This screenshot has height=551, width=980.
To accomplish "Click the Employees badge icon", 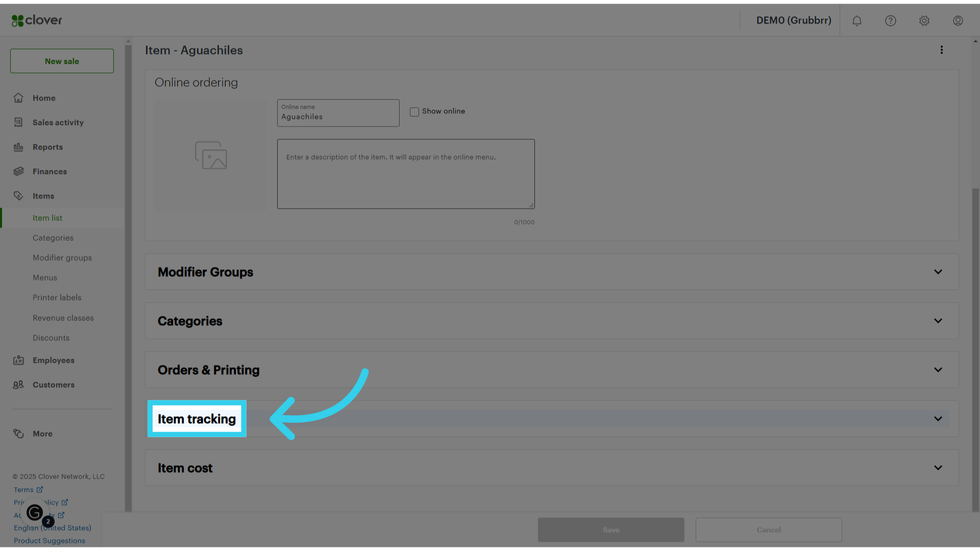I will coord(18,360).
